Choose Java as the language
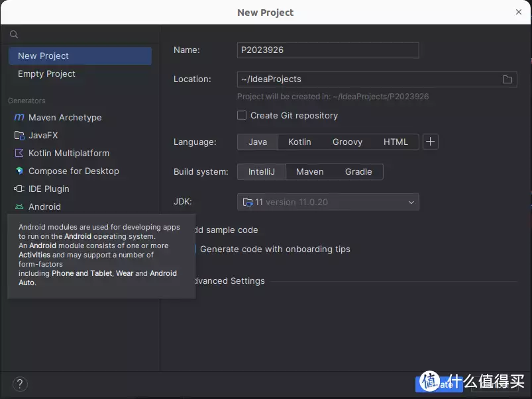The height and width of the screenshot is (399, 532). [x=258, y=142]
